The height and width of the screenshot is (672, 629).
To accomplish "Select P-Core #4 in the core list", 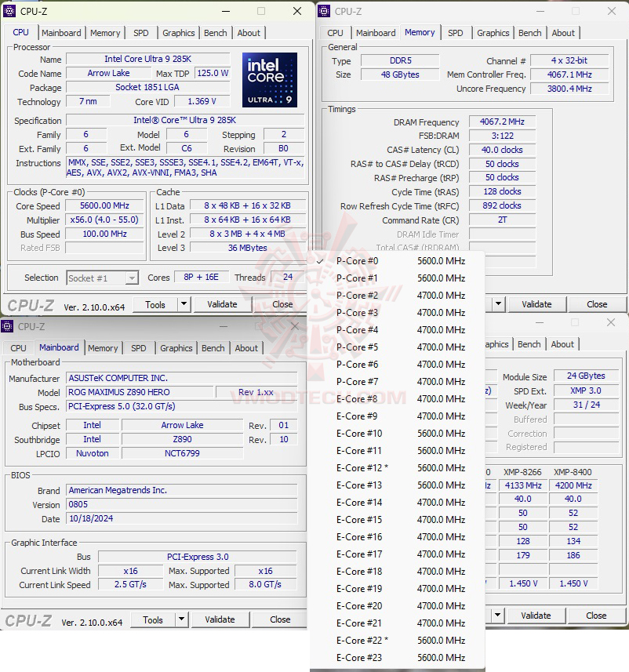I will point(398,330).
